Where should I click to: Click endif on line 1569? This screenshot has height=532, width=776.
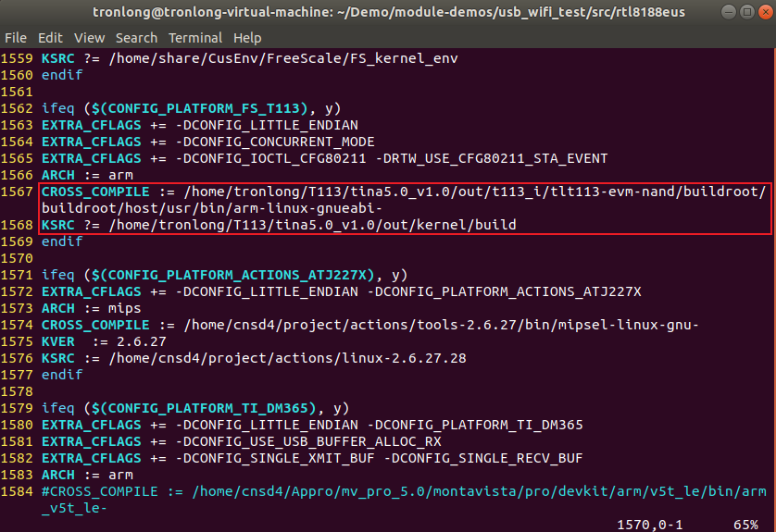[x=62, y=241]
